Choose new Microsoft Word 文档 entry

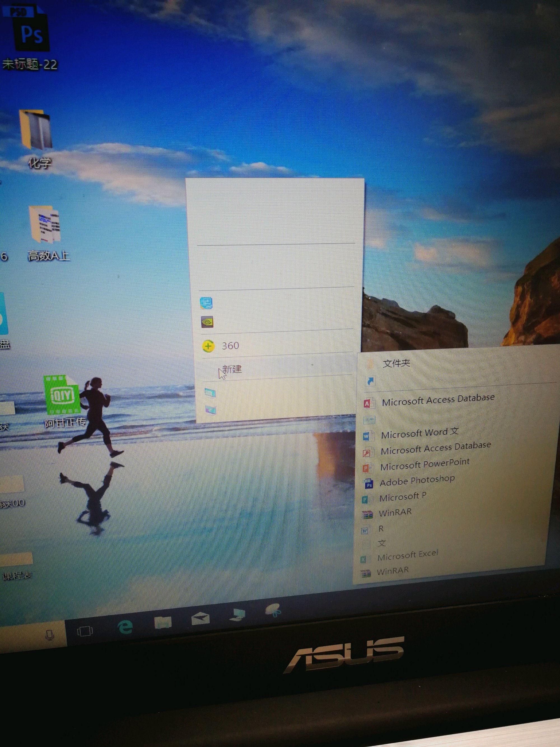[x=419, y=433]
